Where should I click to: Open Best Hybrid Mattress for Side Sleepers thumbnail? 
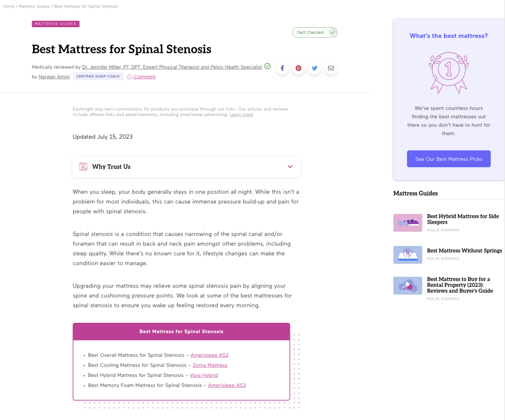[408, 223]
